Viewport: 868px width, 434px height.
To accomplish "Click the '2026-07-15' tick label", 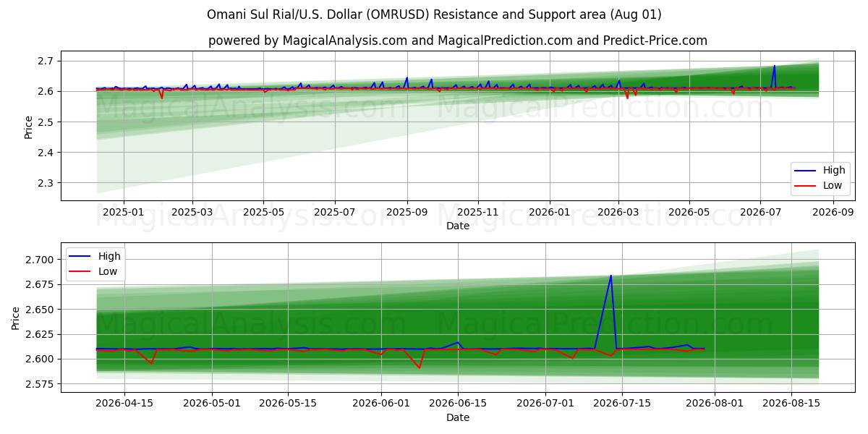I will point(621,404).
